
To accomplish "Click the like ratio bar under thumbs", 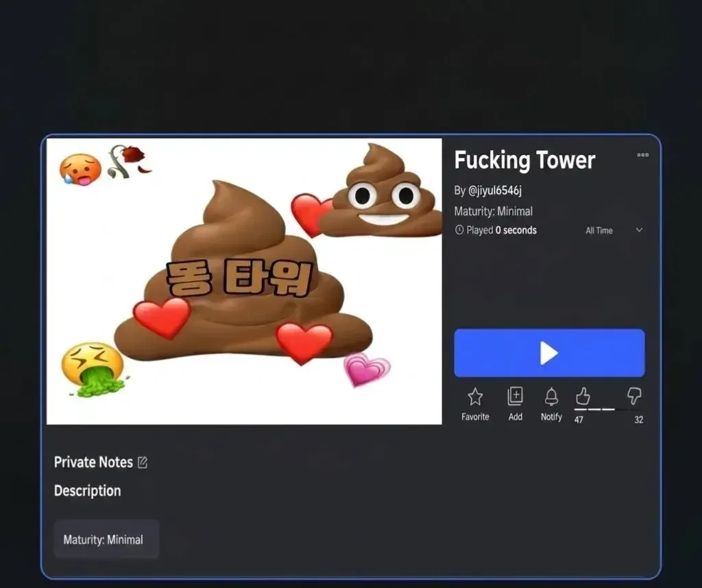I will coord(608,410).
